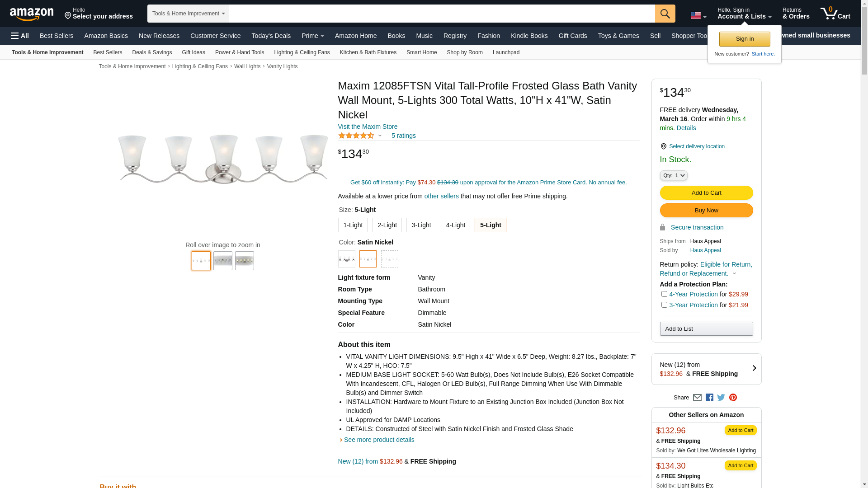The width and height of the screenshot is (868, 488).
Task: Open the shopping cart icon
Action: (x=835, y=14)
